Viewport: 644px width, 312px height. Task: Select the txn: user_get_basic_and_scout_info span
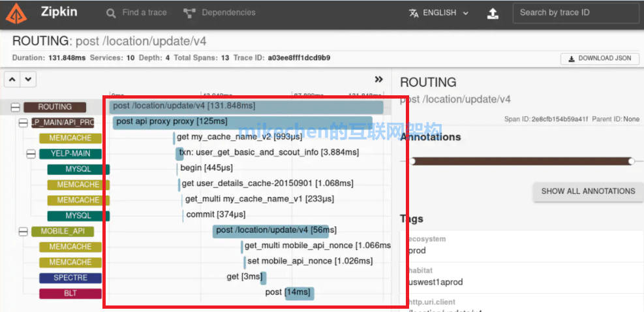[269, 153]
